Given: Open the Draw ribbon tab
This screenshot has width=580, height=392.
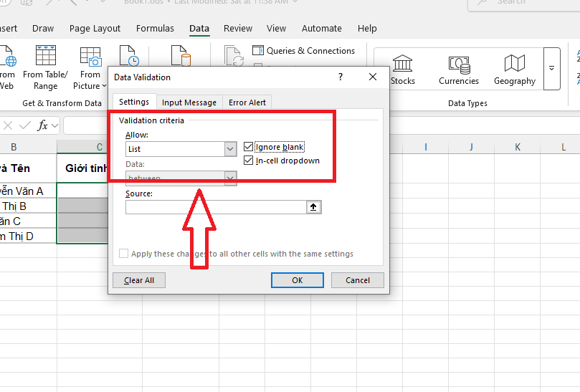Looking at the screenshot, I should (43, 29).
